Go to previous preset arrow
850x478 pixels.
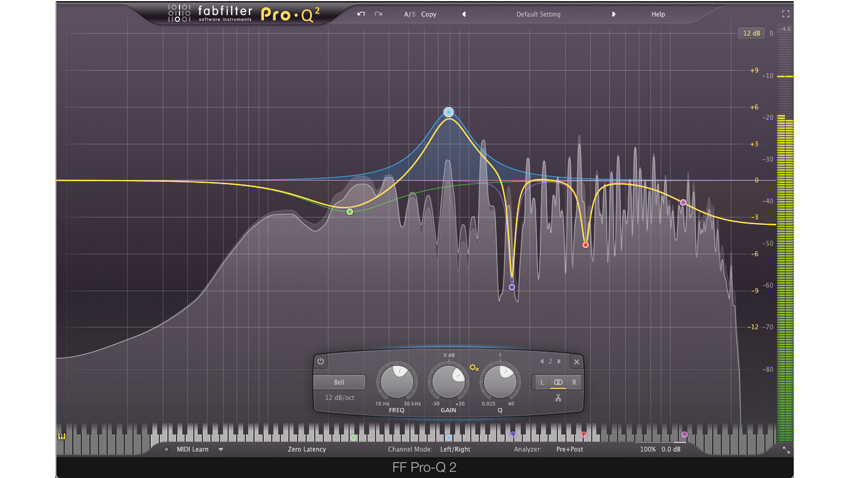[464, 15]
